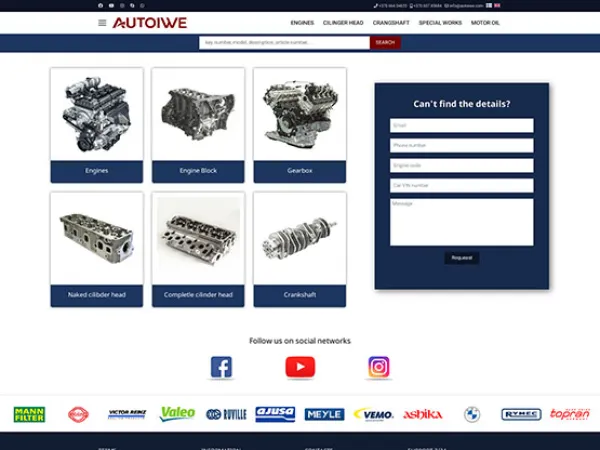Open the hamburger menu beside AUTOIWE logo
Image resolution: width=600 pixels, height=450 pixels.
click(x=102, y=23)
